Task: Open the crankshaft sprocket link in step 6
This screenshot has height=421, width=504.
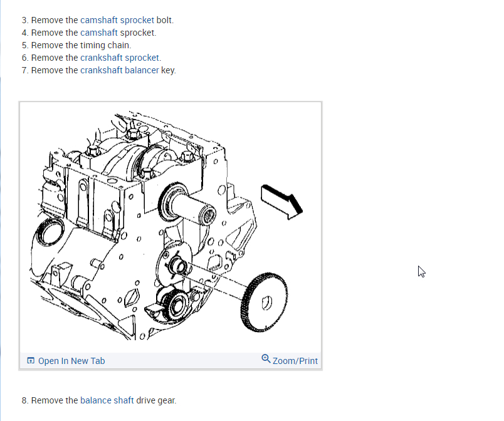Action: [120, 58]
